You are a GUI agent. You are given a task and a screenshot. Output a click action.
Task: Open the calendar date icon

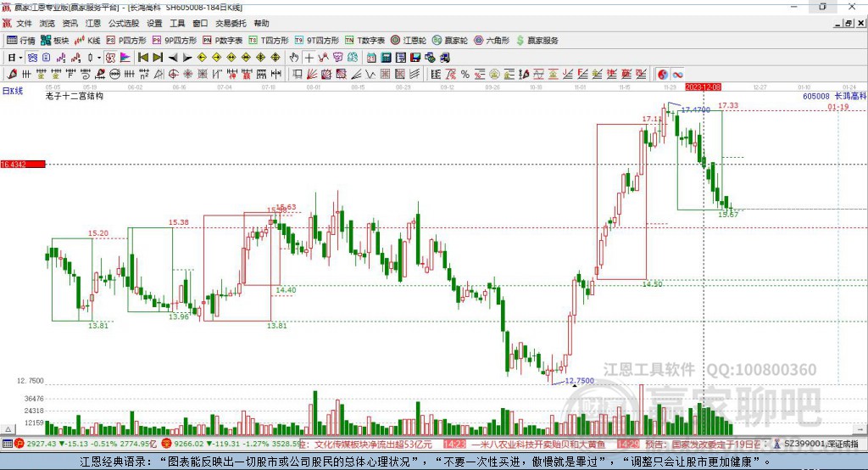click(371, 58)
